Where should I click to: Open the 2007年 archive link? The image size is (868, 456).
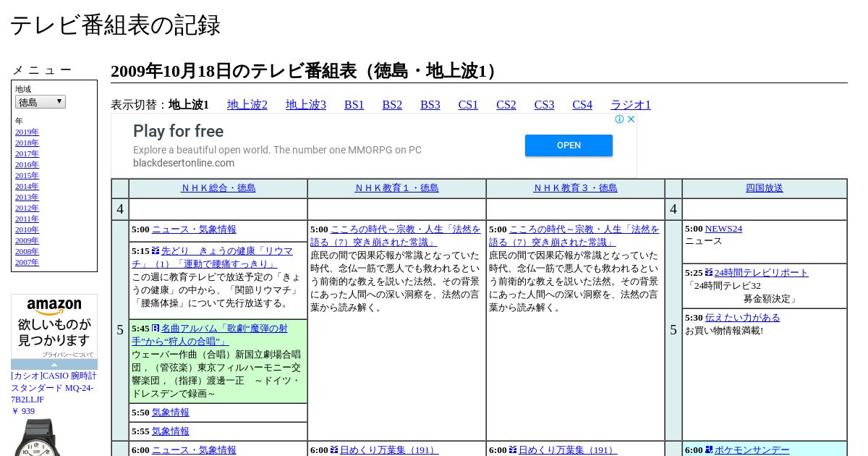(x=27, y=263)
